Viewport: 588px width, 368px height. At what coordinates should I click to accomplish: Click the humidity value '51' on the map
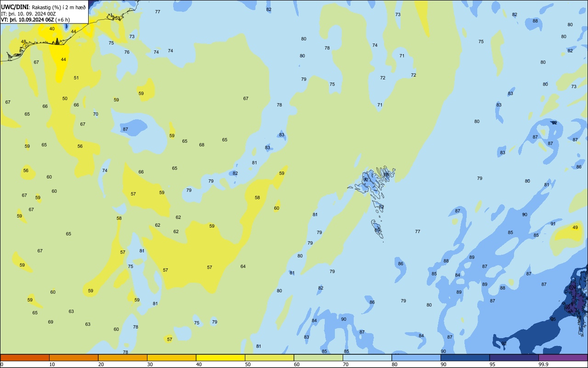click(76, 78)
